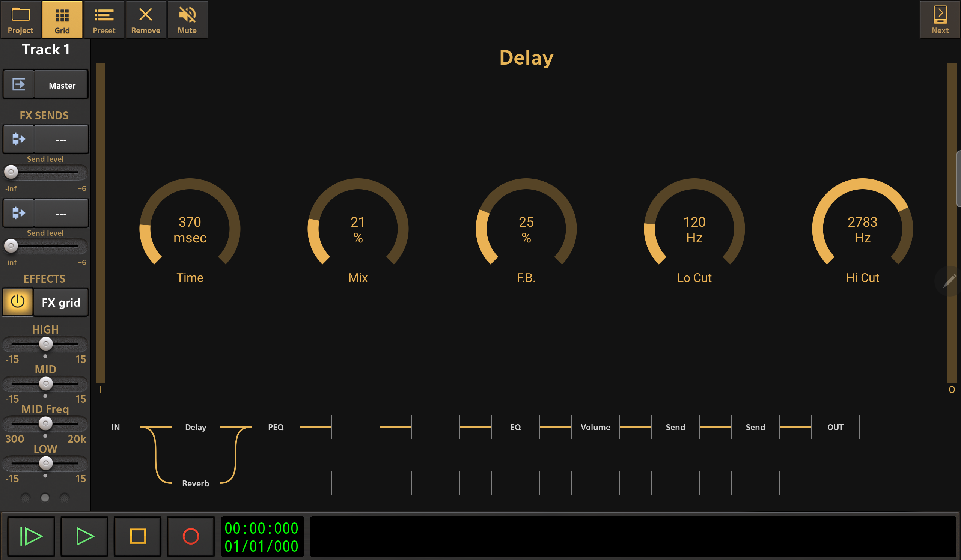
Task: Stop playback with the stop button
Action: click(x=137, y=536)
